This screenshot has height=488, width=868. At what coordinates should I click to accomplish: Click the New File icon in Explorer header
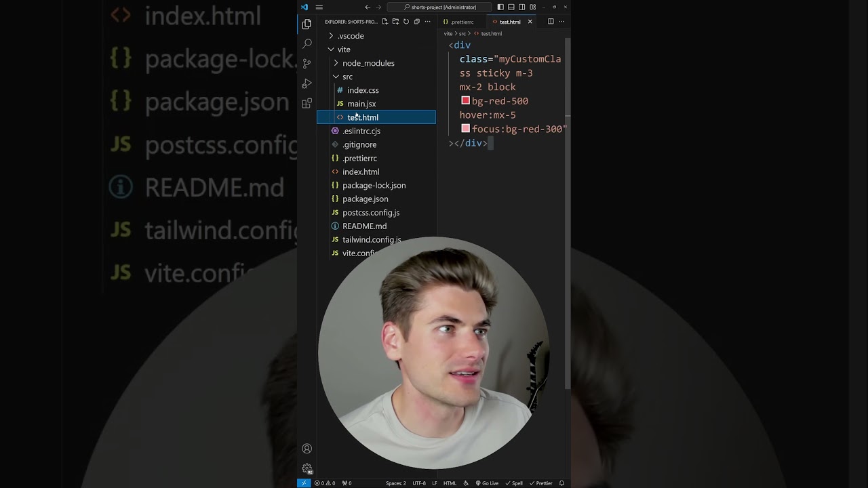point(384,22)
